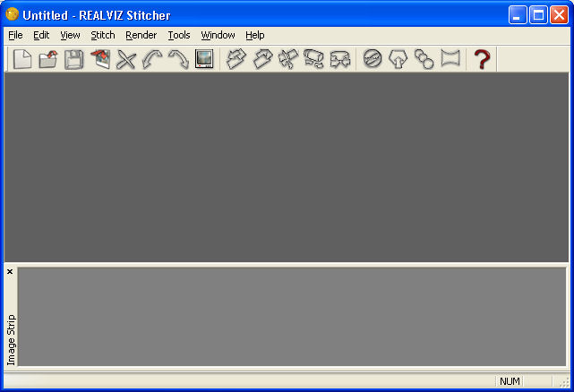Open the View menu

[x=70, y=35]
